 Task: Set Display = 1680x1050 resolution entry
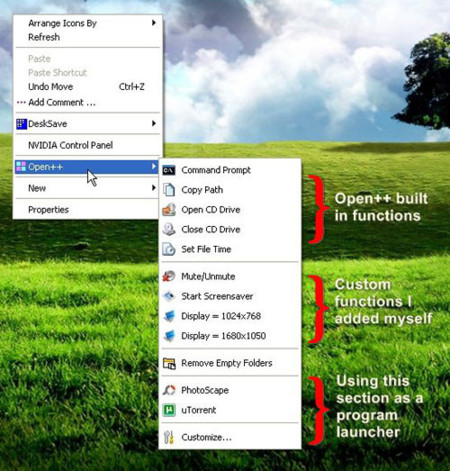(230, 336)
